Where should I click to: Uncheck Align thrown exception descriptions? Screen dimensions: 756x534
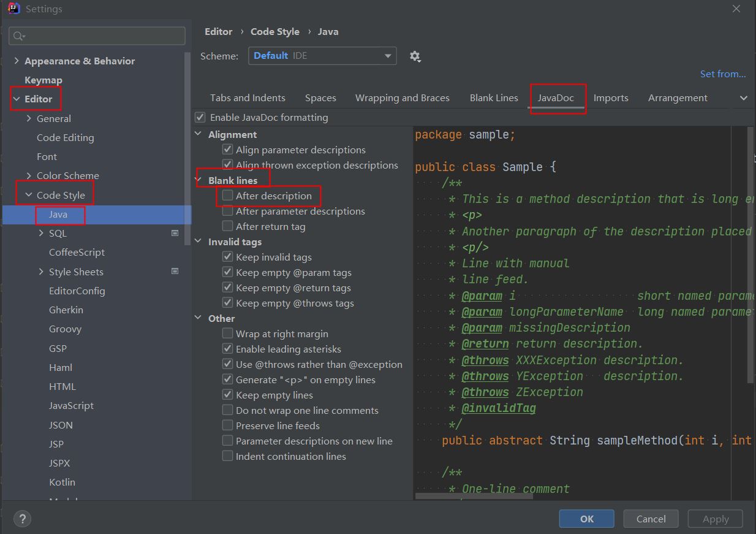tap(228, 165)
